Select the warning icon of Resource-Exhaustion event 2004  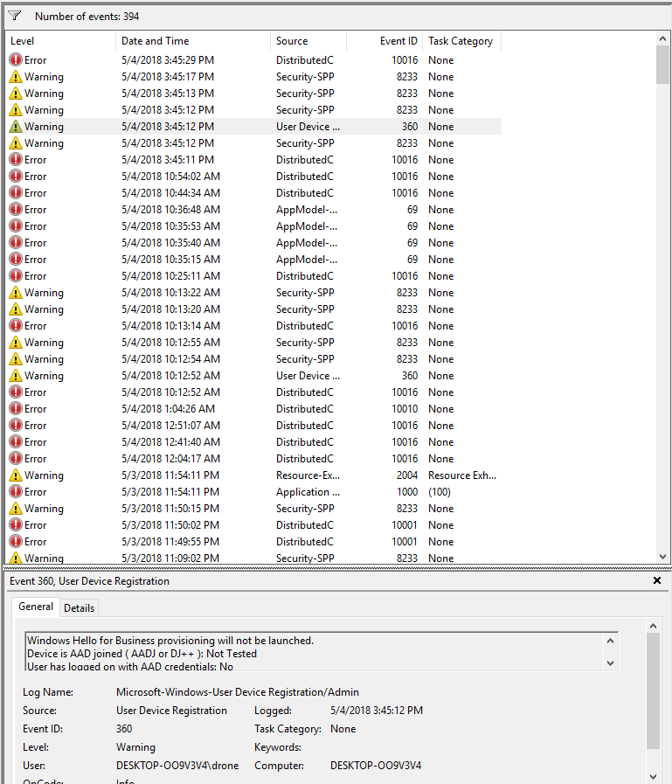[x=16, y=475]
